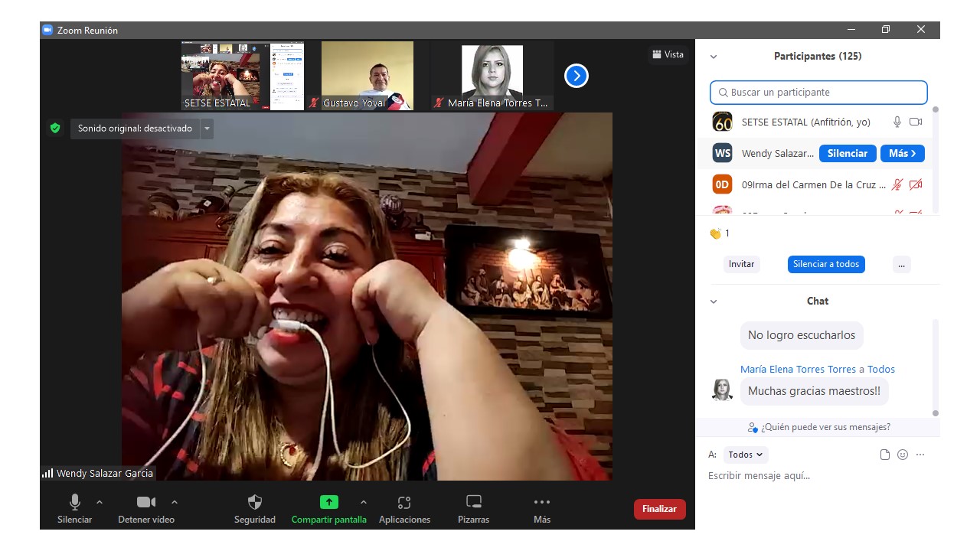Click the Invitar button
This screenshot has width=980, height=551.
[741, 264]
